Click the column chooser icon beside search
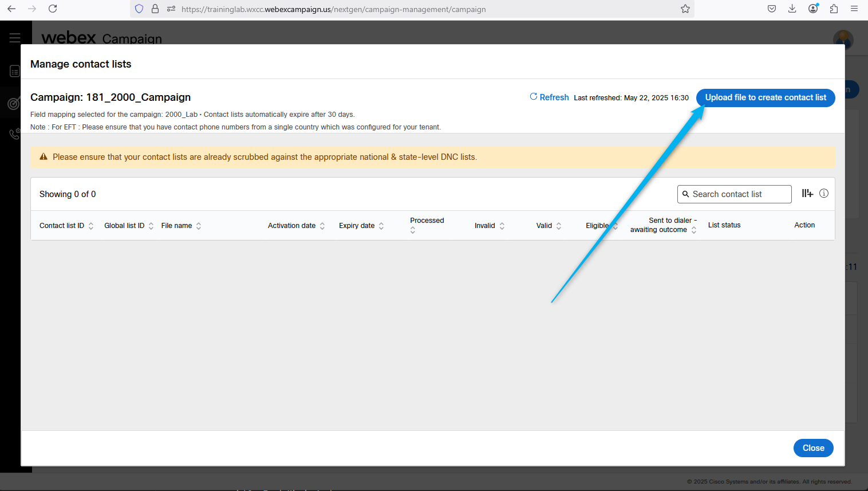This screenshot has width=868, height=491. tap(807, 194)
